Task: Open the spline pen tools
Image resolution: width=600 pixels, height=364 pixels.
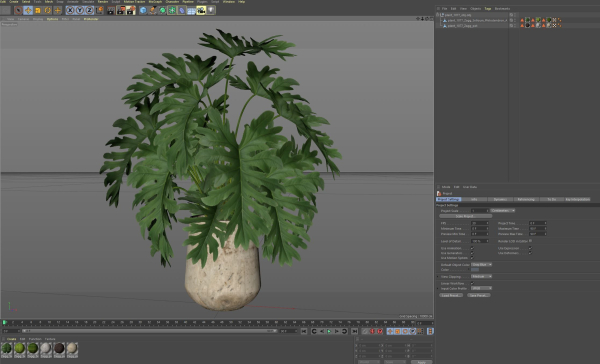Action: pos(153,10)
